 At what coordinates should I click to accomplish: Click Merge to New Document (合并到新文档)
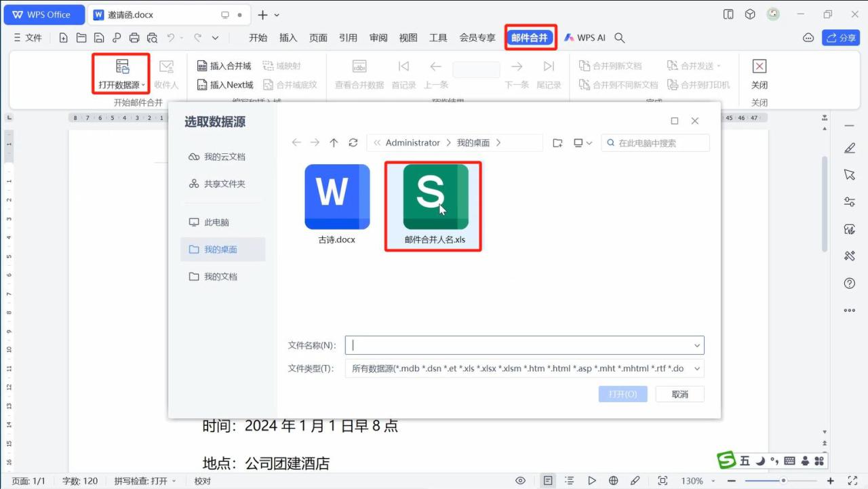[610, 66]
